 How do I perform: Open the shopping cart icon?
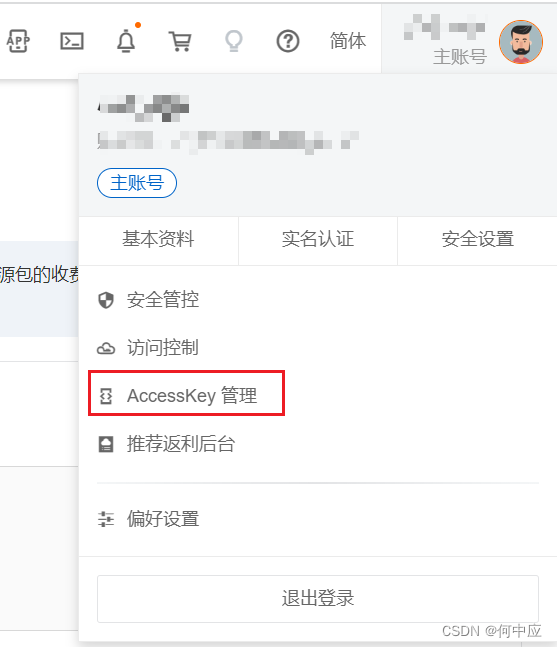180,41
